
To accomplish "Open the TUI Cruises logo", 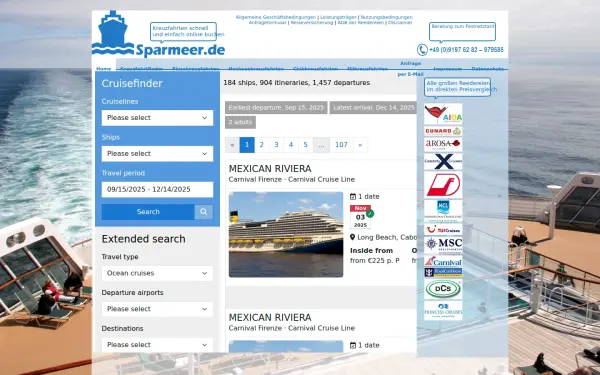I will click(x=443, y=230).
